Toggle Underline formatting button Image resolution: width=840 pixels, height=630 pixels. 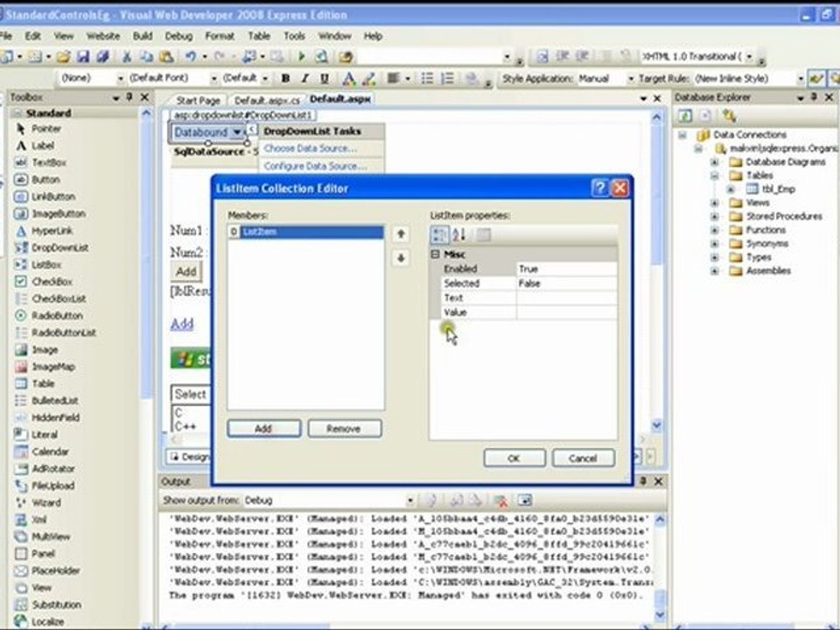pos(324,78)
